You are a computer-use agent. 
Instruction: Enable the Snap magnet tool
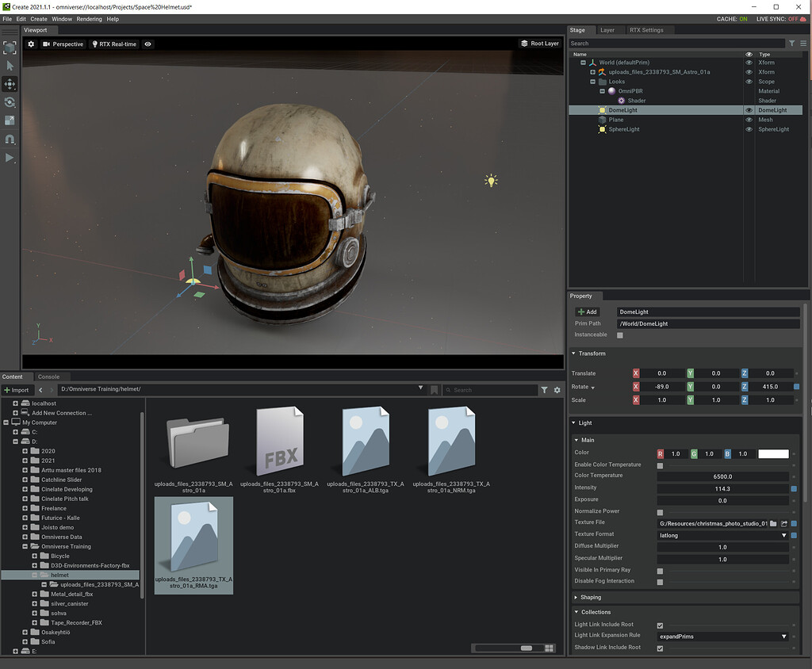[10, 140]
